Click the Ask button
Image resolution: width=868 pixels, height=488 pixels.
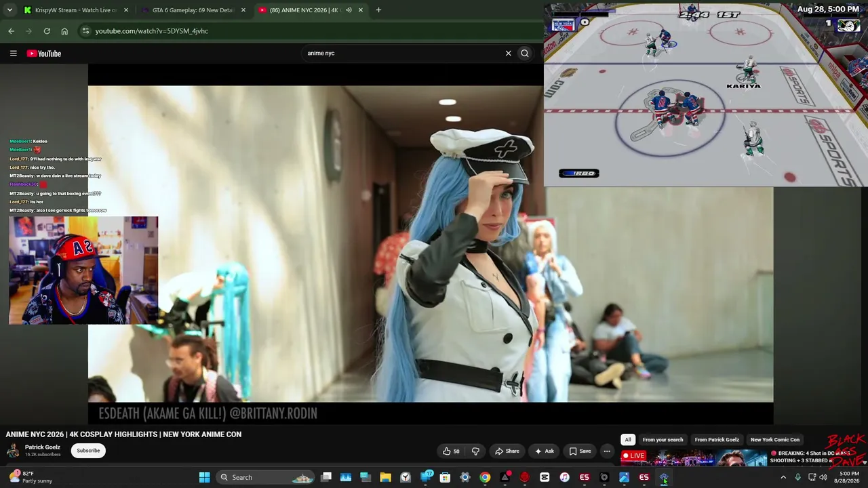coord(544,451)
